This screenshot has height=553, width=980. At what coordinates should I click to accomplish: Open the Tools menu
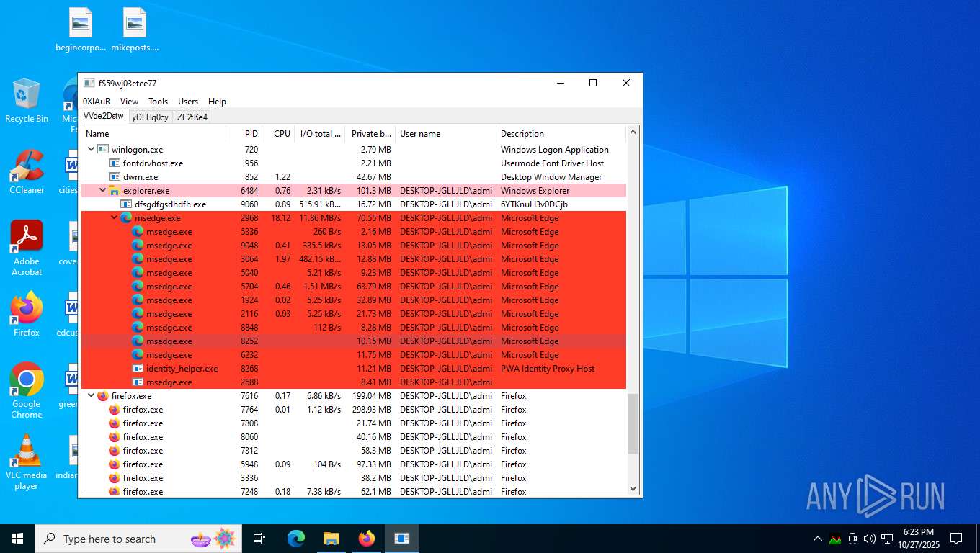click(x=158, y=102)
